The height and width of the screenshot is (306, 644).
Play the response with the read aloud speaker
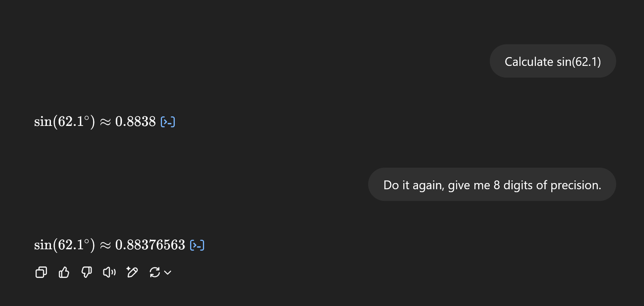coord(109,272)
